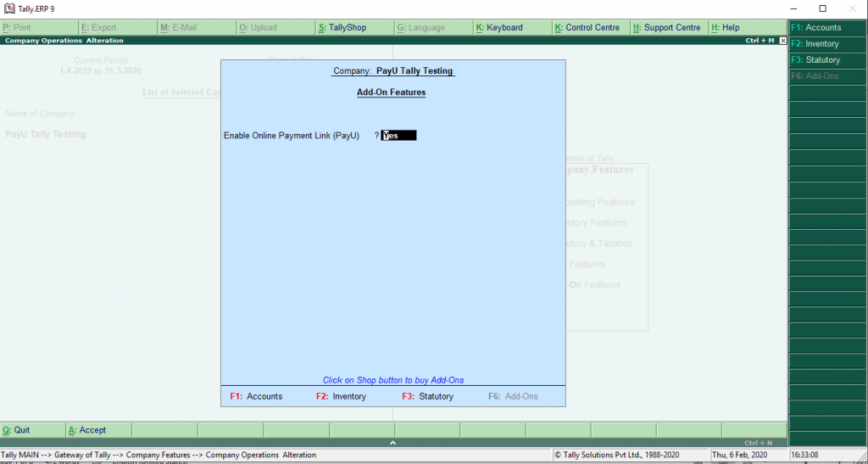Viewport: 868px width, 464px height.
Task: Open H: Help
Action: [x=749, y=27]
